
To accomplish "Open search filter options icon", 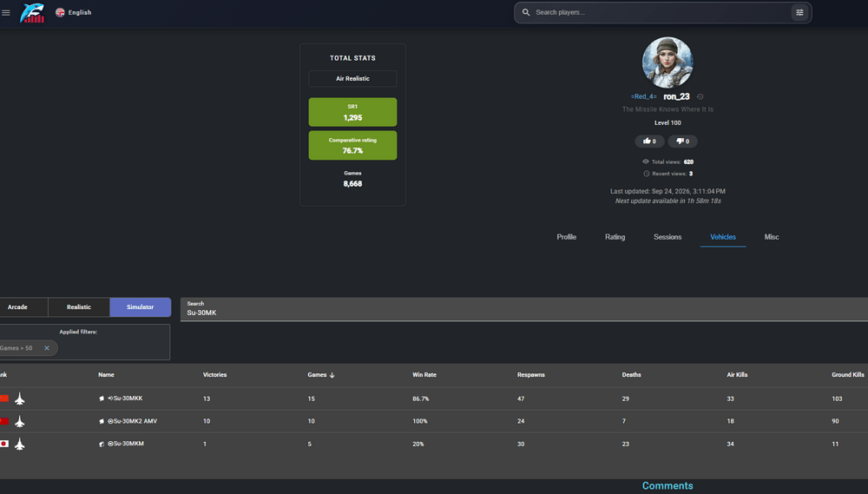I will click(x=799, y=12).
